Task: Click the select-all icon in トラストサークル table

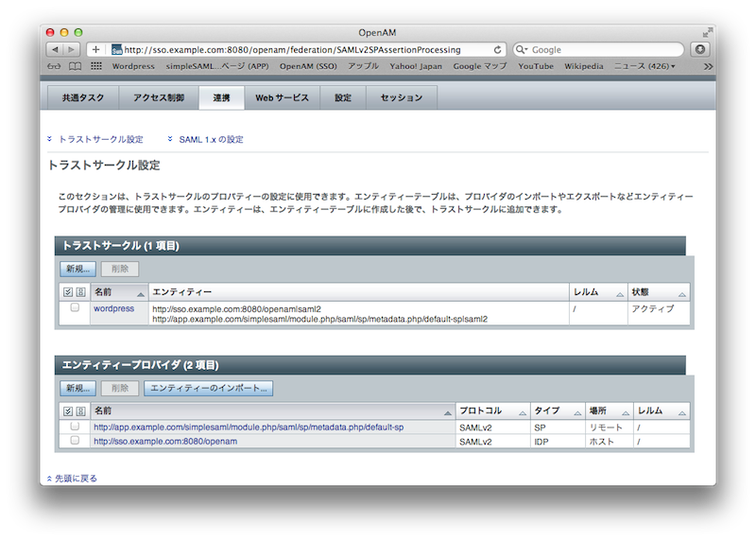Action: (68, 292)
